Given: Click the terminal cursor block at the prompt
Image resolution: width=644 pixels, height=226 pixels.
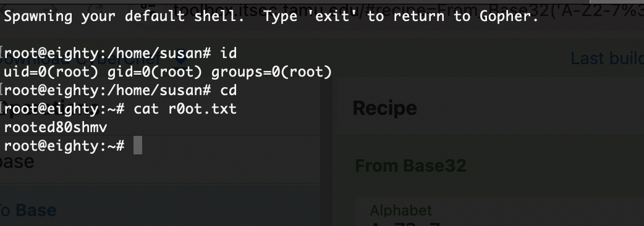Looking at the screenshot, I should 138,146.
